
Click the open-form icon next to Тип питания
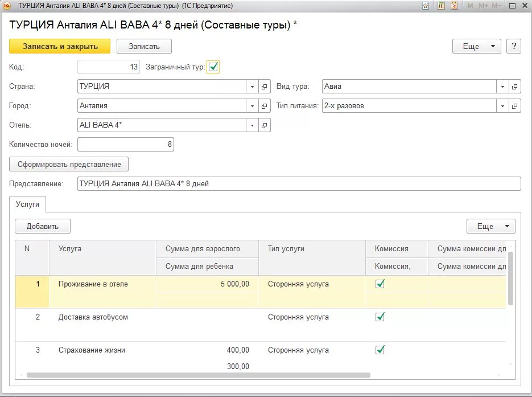click(514, 106)
